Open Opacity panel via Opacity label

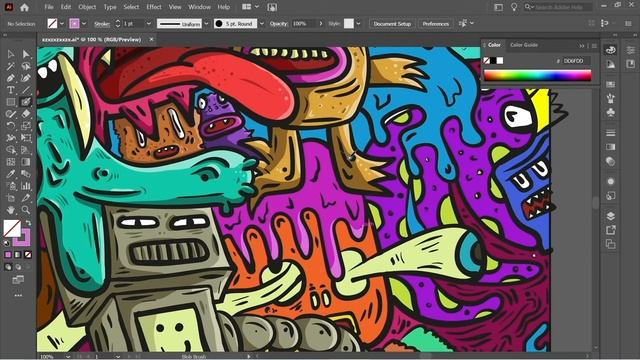coord(278,24)
